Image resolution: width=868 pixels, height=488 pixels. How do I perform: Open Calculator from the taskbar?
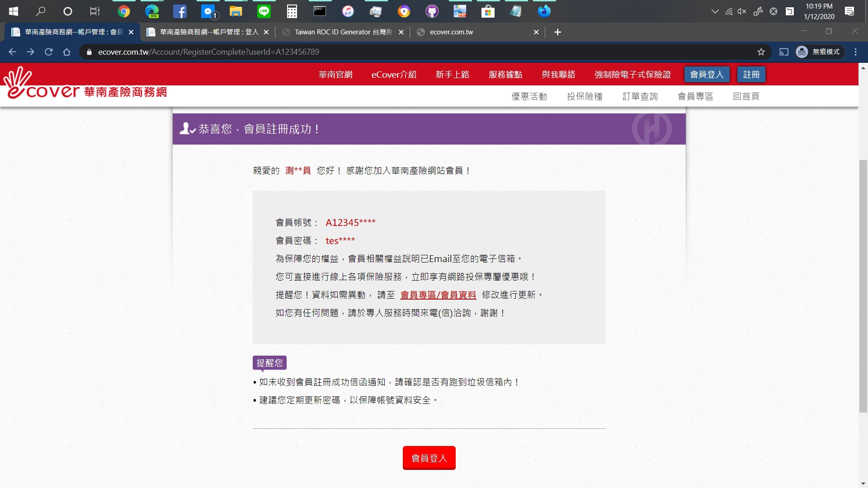[x=292, y=11]
